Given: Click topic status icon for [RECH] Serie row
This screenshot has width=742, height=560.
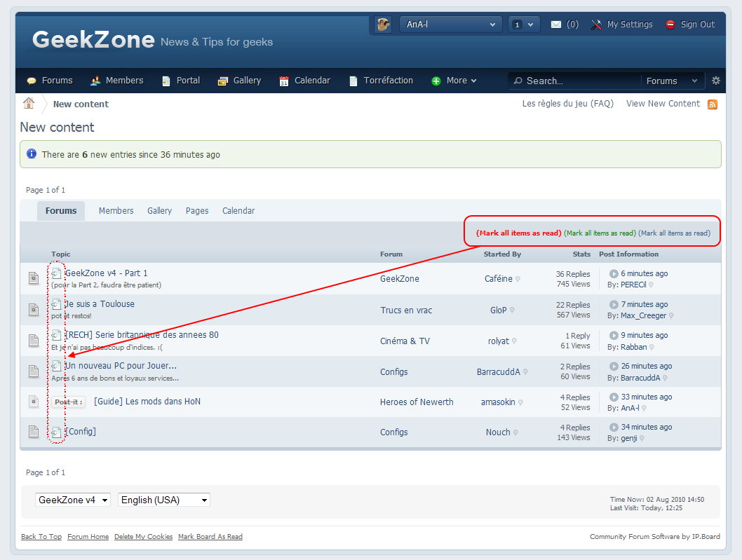Looking at the screenshot, I should coord(34,340).
